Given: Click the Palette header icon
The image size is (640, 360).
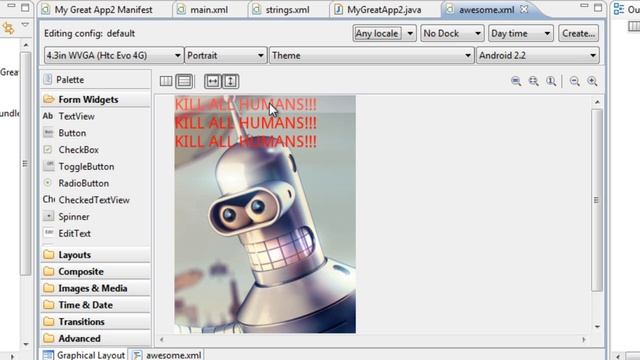Looking at the screenshot, I should point(48,79).
